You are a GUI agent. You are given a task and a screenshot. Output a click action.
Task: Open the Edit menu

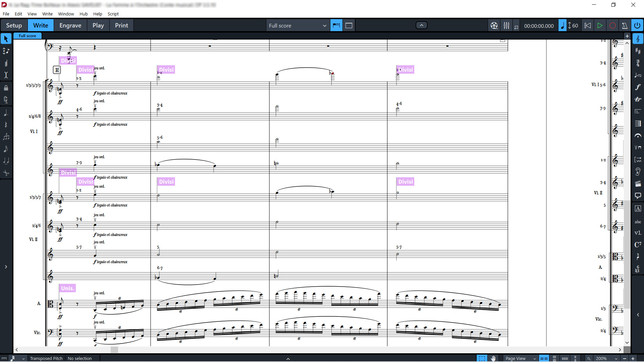click(18, 14)
